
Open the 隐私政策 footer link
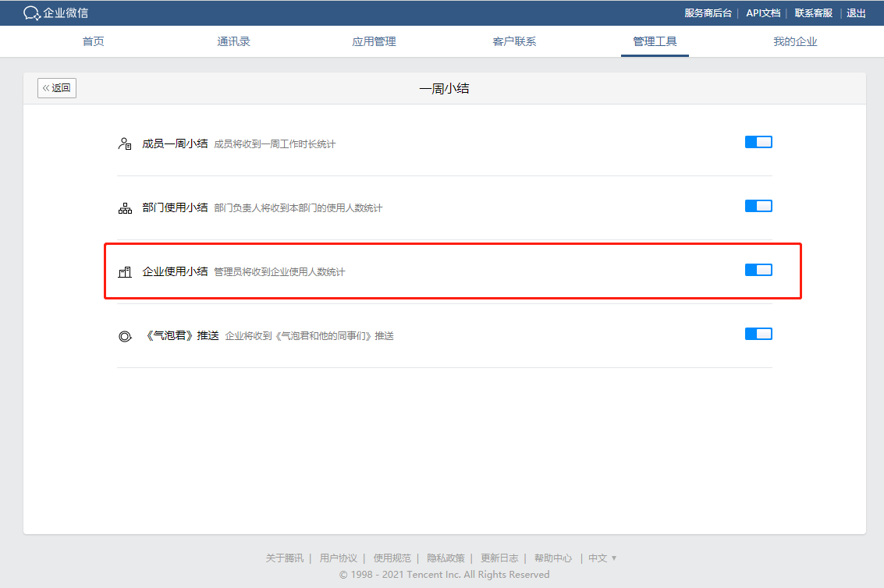coord(446,558)
